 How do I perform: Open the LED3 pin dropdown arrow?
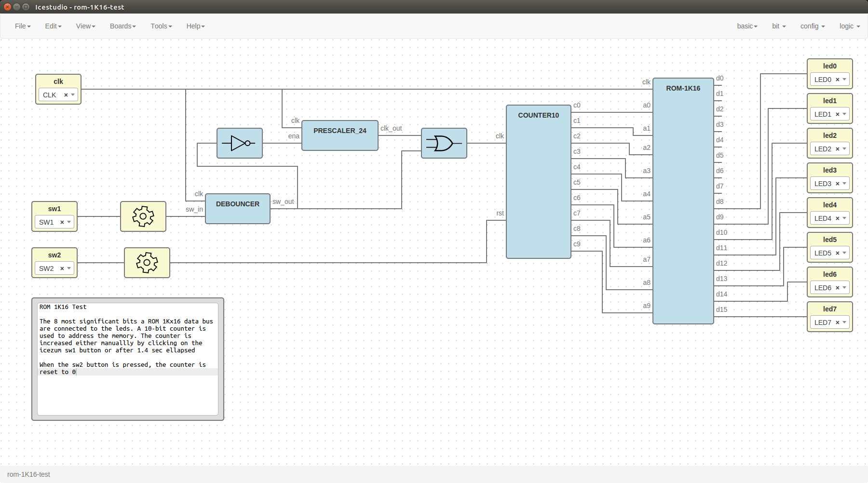click(844, 184)
